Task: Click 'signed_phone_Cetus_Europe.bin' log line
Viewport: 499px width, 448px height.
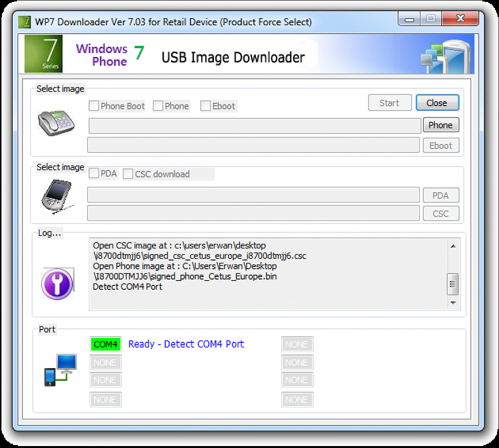Action: pyautogui.click(x=185, y=276)
